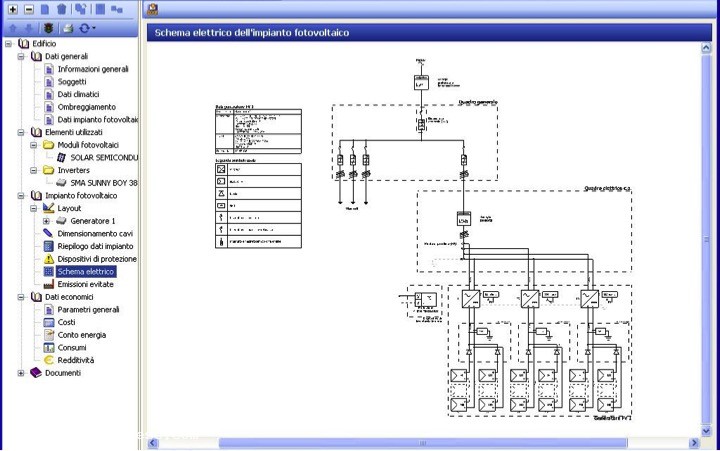Click the new document icon in toolbar

(45, 9)
